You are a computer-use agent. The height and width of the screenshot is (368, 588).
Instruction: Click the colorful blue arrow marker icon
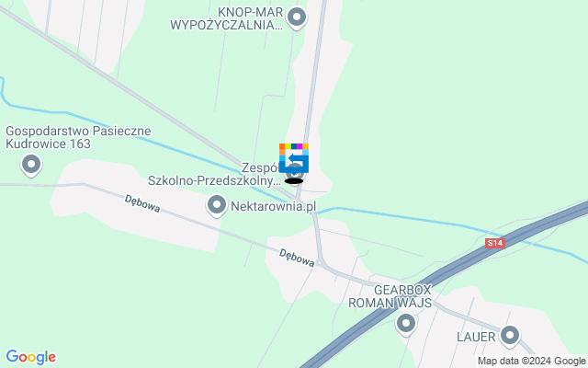(294, 158)
